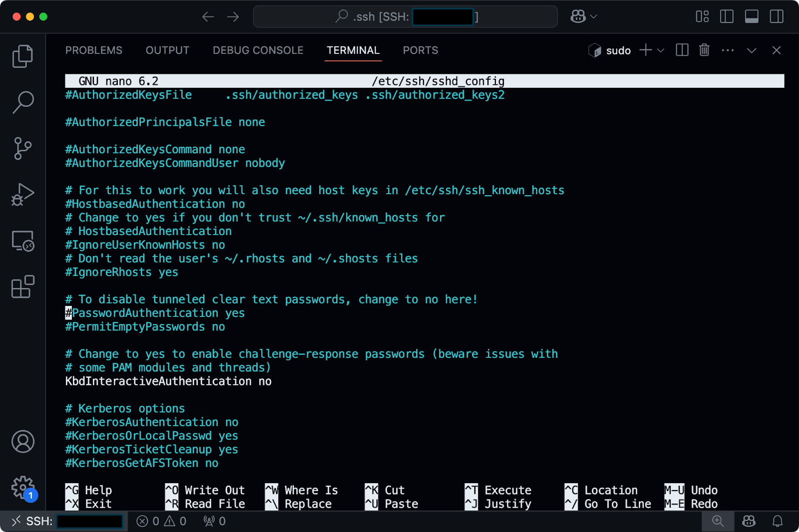Open notifications bell
Viewport: 799px width, 532px height.
778,522
